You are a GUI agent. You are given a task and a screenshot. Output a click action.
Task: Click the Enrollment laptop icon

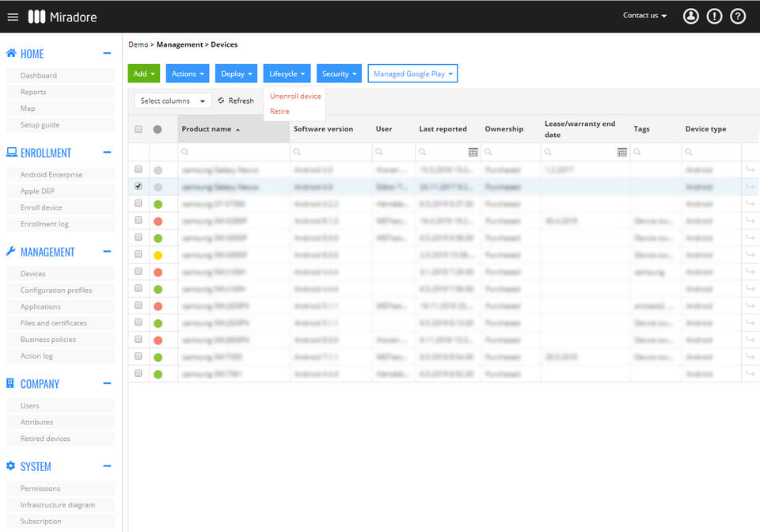click(x=11, y=152)
